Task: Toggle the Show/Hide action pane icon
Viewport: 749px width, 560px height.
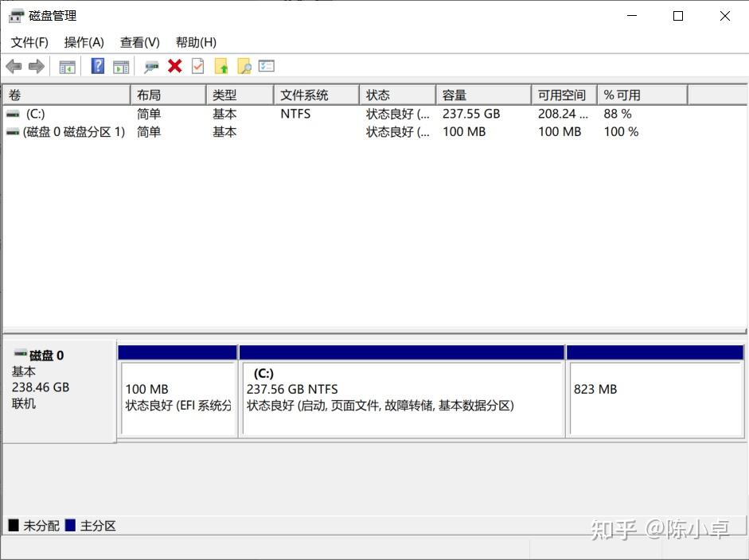Action: pyautogui.click(x=121, y=66)
